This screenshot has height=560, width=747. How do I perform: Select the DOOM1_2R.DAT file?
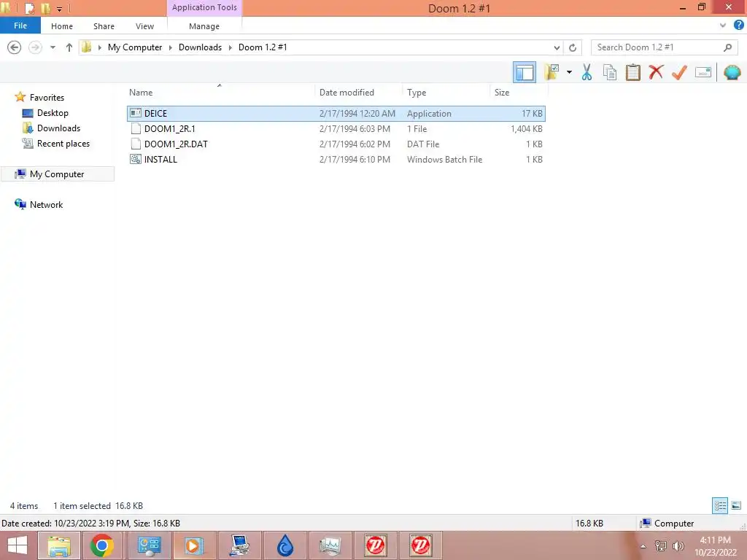(336, 144)
